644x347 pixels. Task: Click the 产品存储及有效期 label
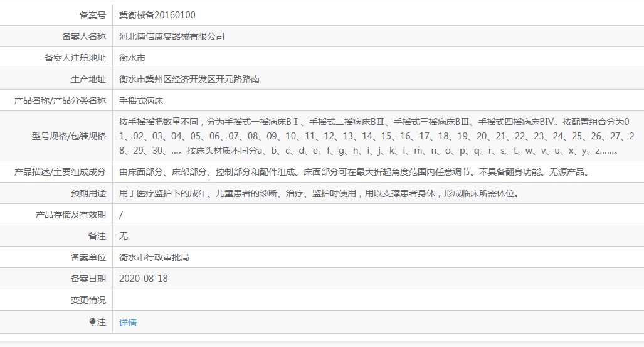71,215
